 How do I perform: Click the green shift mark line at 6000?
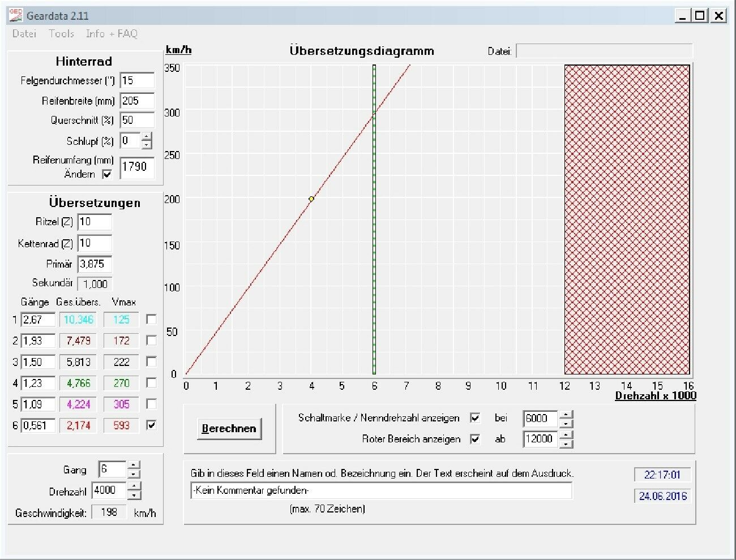[x=374, y=255]
